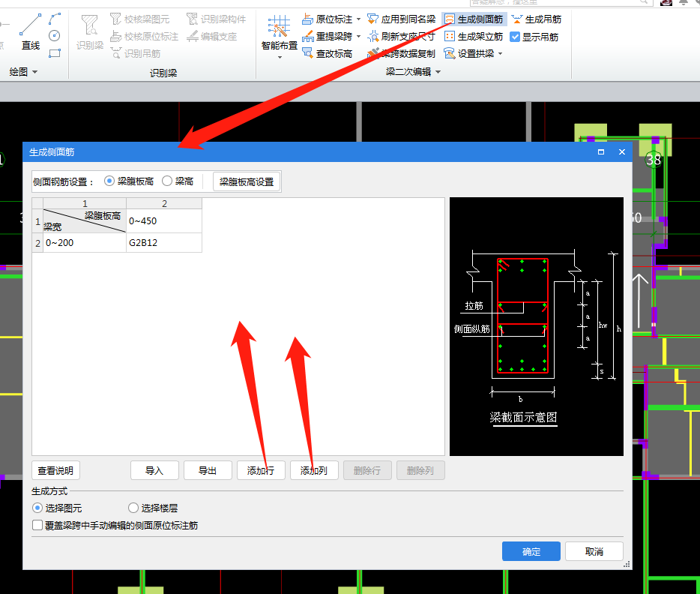Image resolution: width=700 pixels, height=594 pixels.
Task: Close the 生成侧面筋 dialog
Action: 622,151
